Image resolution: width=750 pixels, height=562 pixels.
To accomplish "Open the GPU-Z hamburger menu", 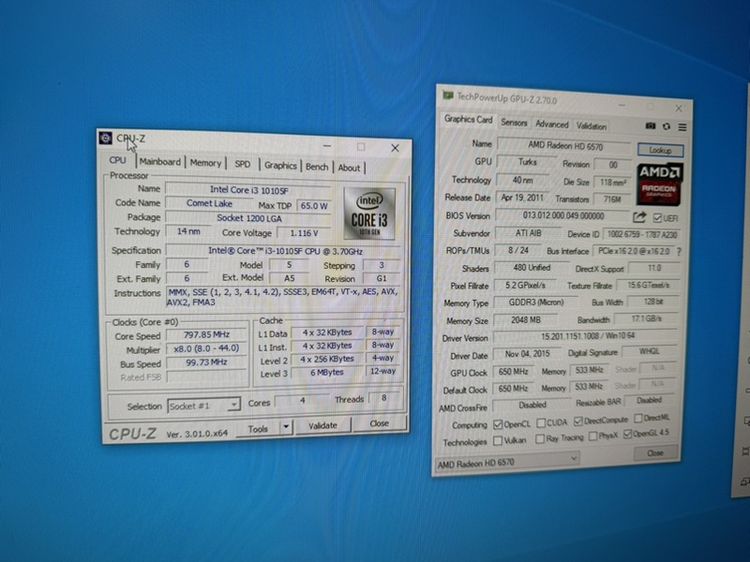I will 682,127.
